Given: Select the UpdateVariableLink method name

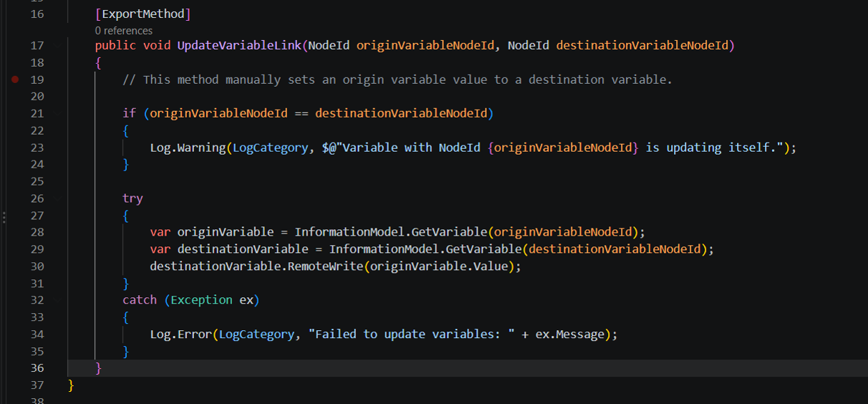Looking at the screenshot, I should click(239, 45).
